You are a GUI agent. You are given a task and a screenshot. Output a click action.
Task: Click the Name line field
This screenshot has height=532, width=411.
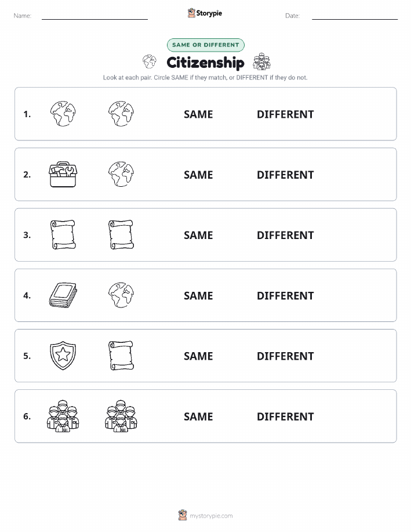pyautogui.click(x=94, y=16)
